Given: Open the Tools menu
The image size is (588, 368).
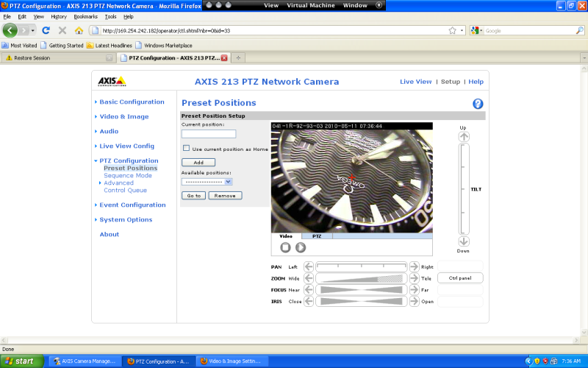Looking at the screenshot, I should click(110, 16).
